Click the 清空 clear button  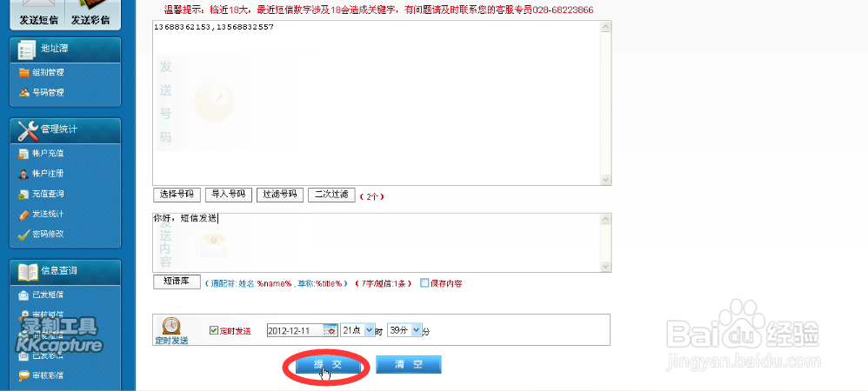[x=409, y=364]
